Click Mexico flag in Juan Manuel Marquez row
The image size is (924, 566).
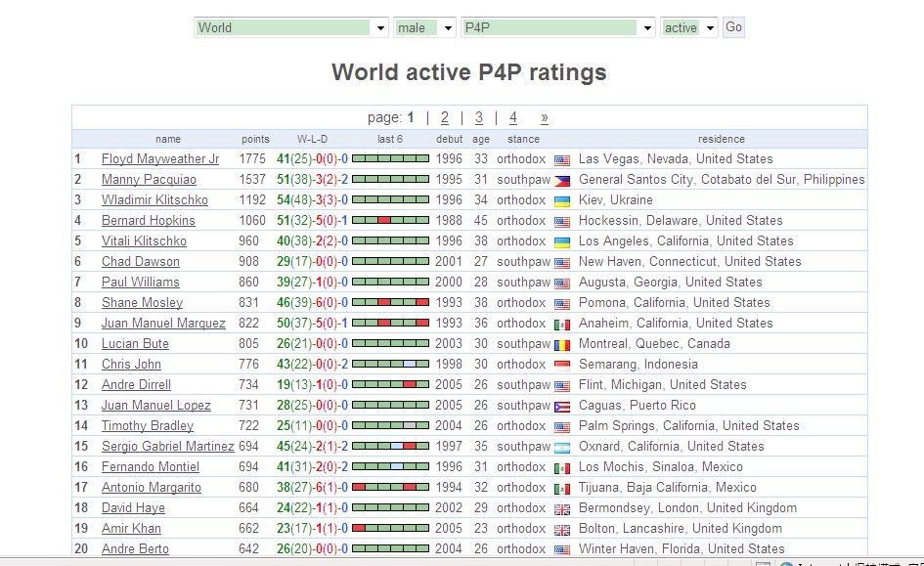point(562,325)
